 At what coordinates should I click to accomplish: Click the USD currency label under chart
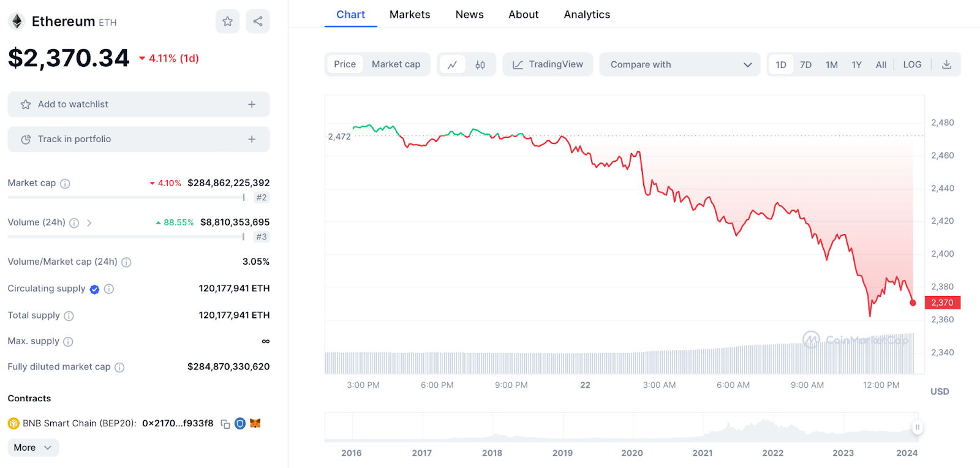point(940,391)
